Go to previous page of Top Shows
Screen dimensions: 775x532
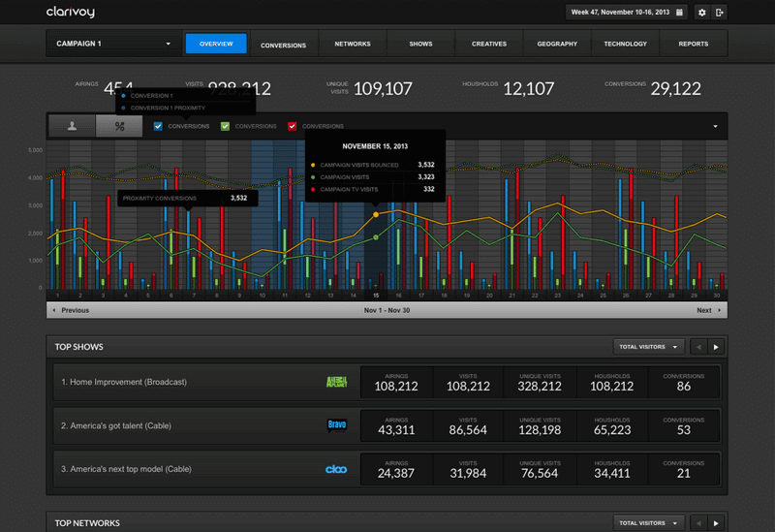pos(697,346)
